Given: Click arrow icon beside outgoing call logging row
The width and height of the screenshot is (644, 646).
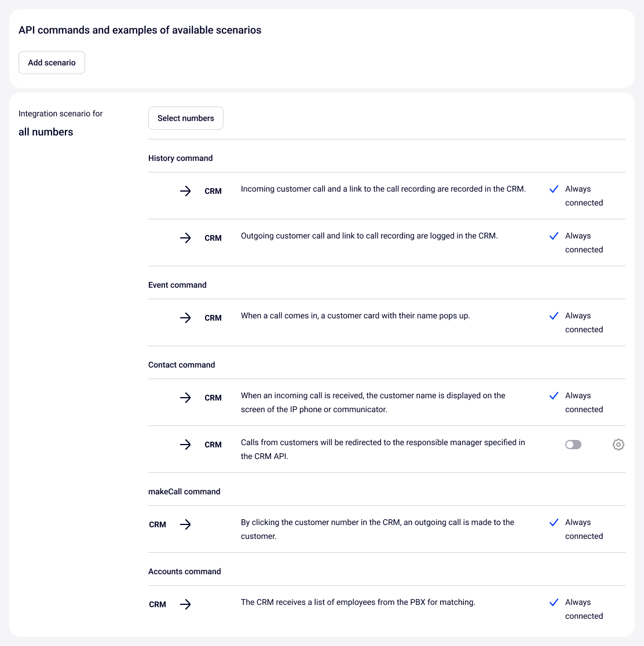Looking at the screenshot, I should click(x=185, y=238).
